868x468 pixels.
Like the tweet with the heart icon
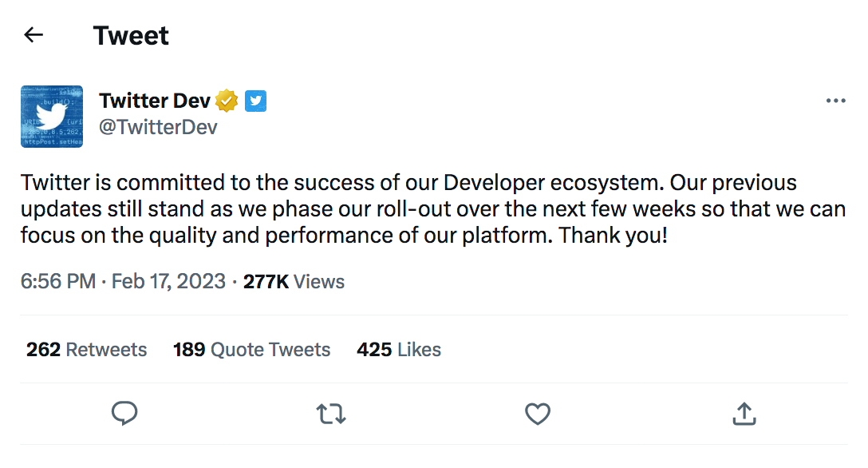538,414
